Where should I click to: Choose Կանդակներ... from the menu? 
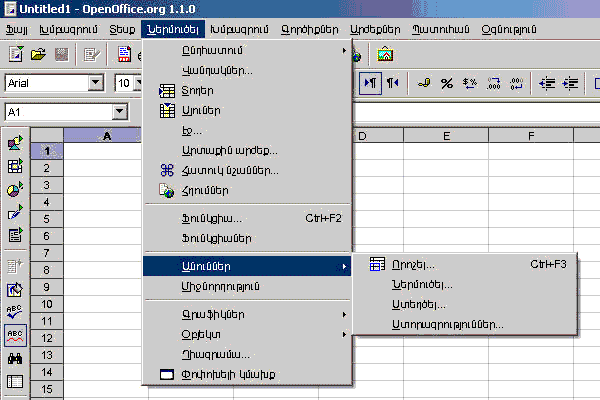point(247,70)
